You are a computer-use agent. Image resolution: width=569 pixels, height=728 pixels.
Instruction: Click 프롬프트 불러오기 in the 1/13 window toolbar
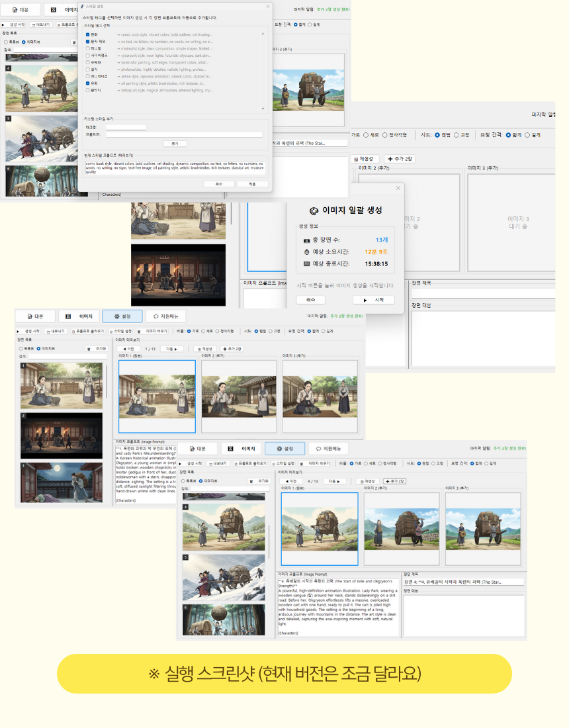tap(88, 331)
